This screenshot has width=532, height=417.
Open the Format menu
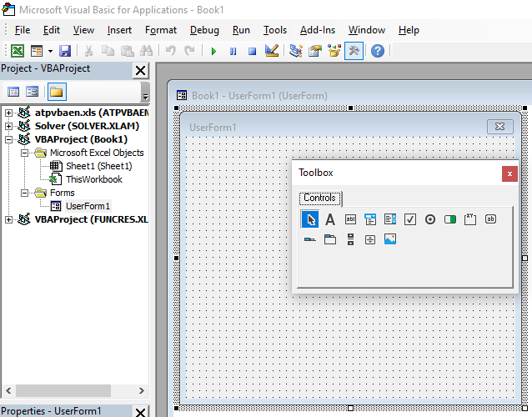point(161,30)
